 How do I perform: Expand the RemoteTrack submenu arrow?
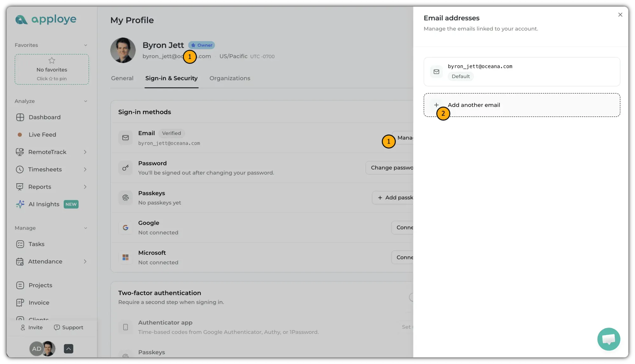[85, 152]
